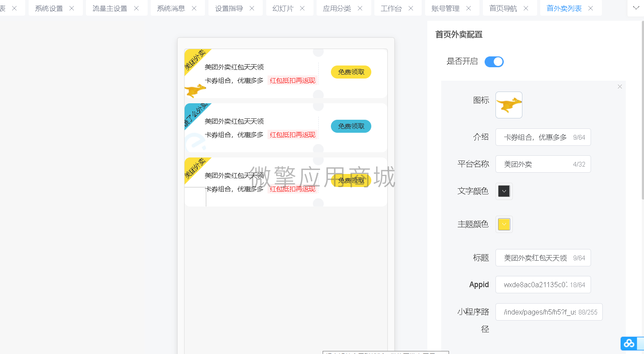Image resolution: width=644 pixels, height=354 pixels.
Task: Open the 主题颜色 yellow color picker
Action: point(504,224)
